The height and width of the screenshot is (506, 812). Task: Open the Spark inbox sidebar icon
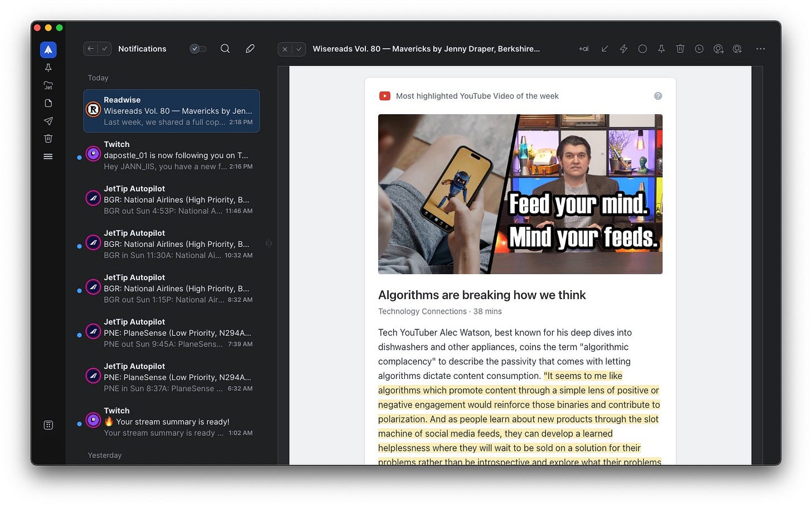(49, 50)
